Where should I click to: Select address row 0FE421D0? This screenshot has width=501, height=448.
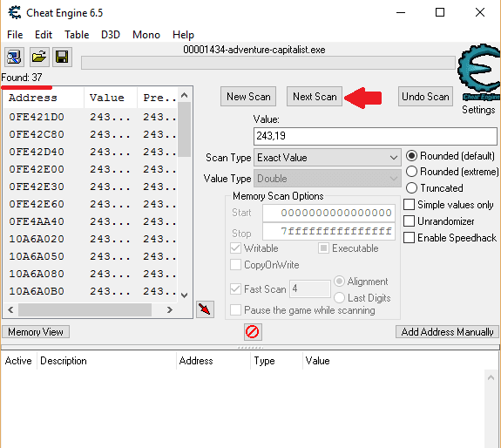coord(90,117)
